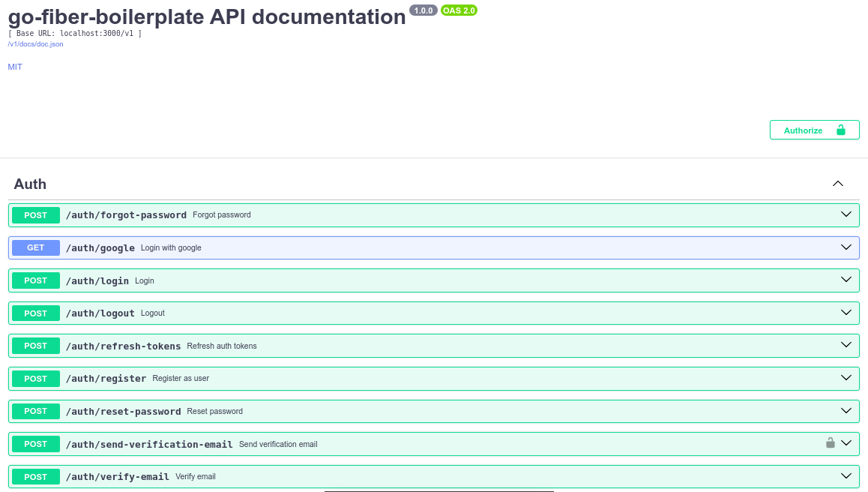868x492 pixels.
Task: Click the POST badge on /auth/login
Action: (35, 280)
